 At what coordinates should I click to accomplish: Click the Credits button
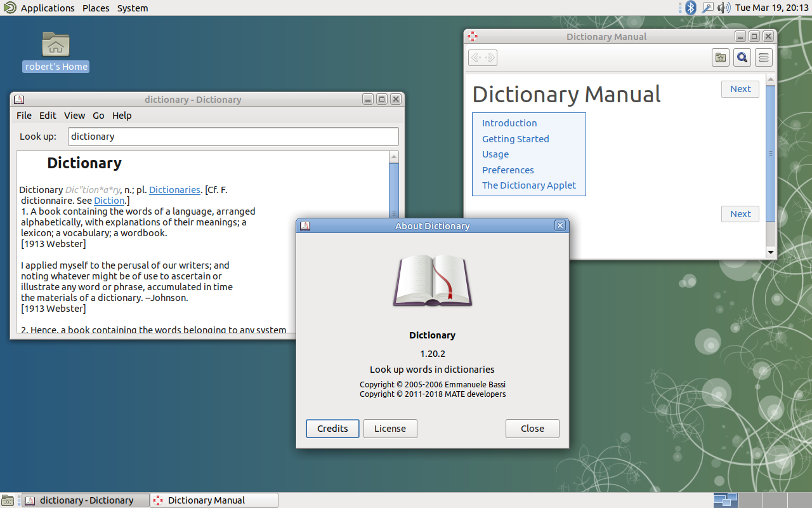coord(332,429)
